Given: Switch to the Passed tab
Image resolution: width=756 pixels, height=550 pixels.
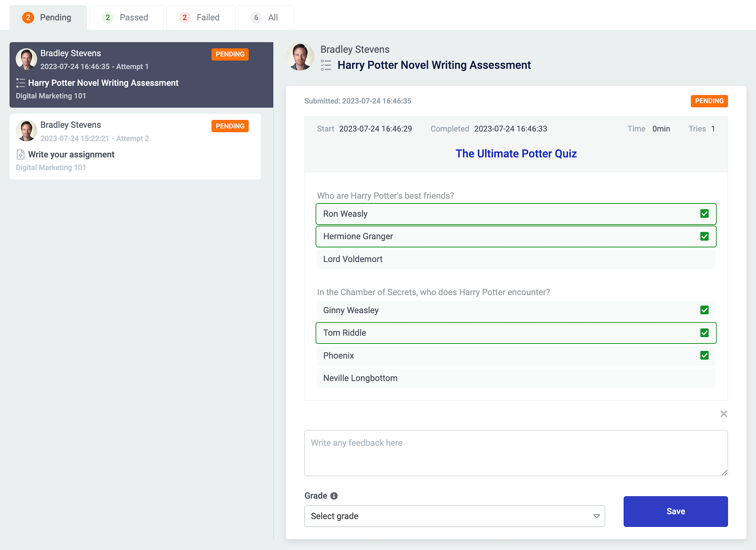Looking at the screenshot, I should 126,17.
